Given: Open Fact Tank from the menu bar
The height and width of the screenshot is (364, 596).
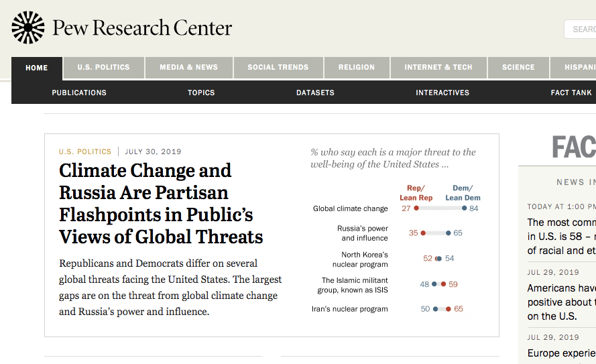Looking at the screenshot, I should pyautogui.click(x=571, y=93).
